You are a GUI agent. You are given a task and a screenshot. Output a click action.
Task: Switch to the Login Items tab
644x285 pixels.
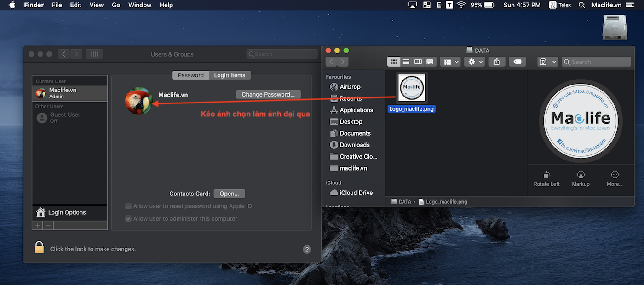point(230,75)
